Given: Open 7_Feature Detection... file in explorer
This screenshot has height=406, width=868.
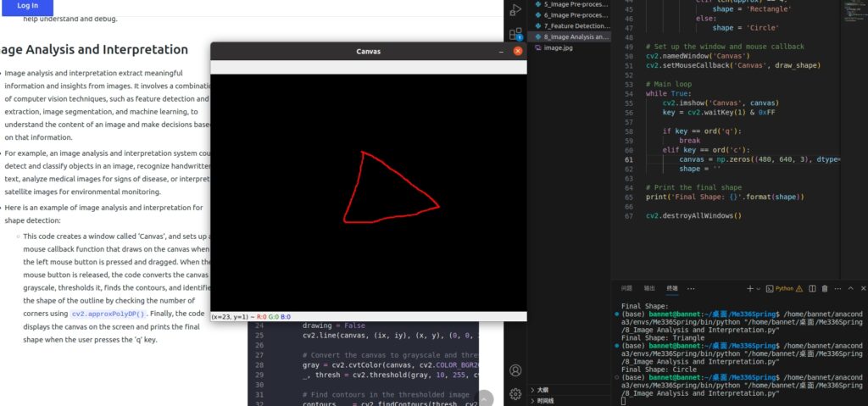Looking at the screenshot, I should click(x=572, y=26).
